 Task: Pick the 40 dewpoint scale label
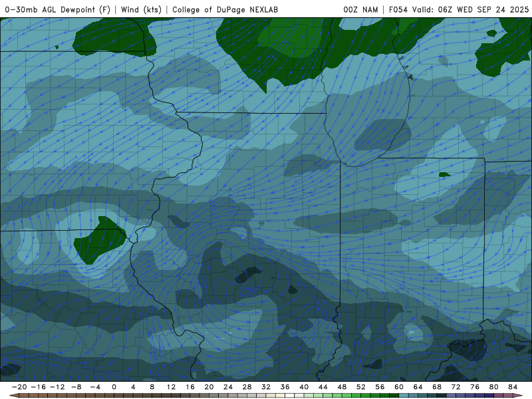tap(304, 387)
